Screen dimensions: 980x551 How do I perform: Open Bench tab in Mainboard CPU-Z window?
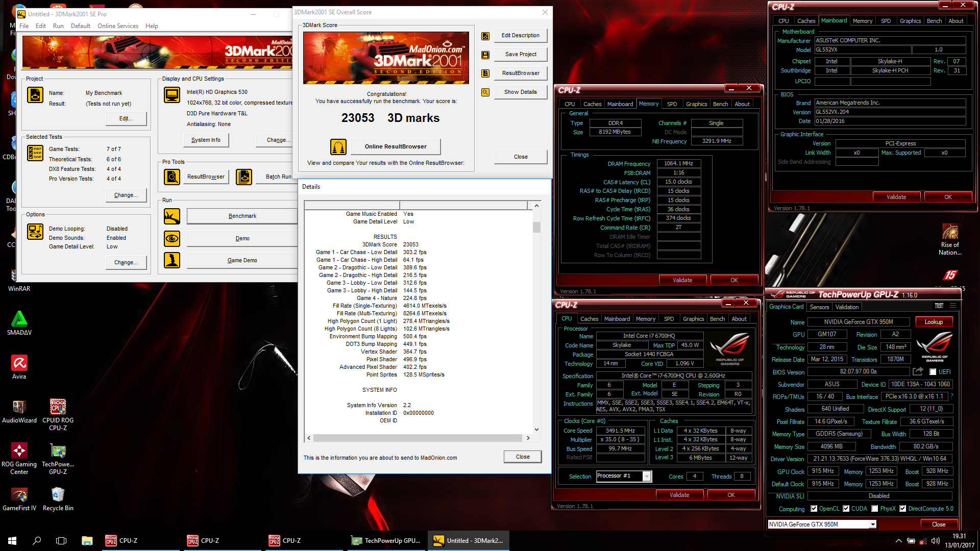click(934, 21)
